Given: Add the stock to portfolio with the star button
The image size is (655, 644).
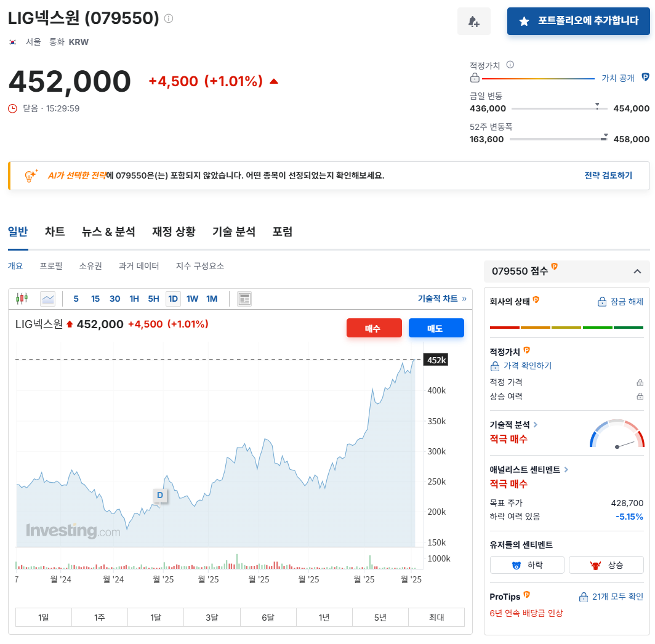Looking at the screenshot, I should point(578,21).
